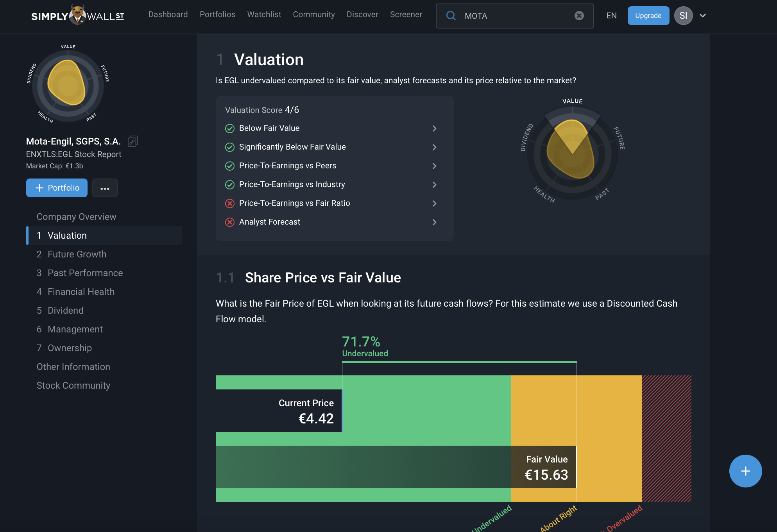Open the three-dots more options button
This screenshot has height=532, width=777.
(105, 188)
